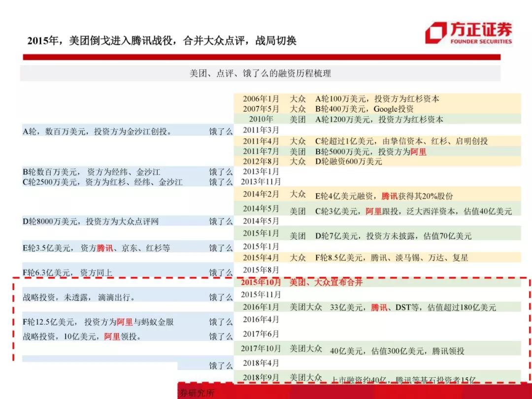The height and width of the screenshot is (399, 532).
Task: Click the D轮8000万美元 大众点评网 entry
Action: coord(128,222)
